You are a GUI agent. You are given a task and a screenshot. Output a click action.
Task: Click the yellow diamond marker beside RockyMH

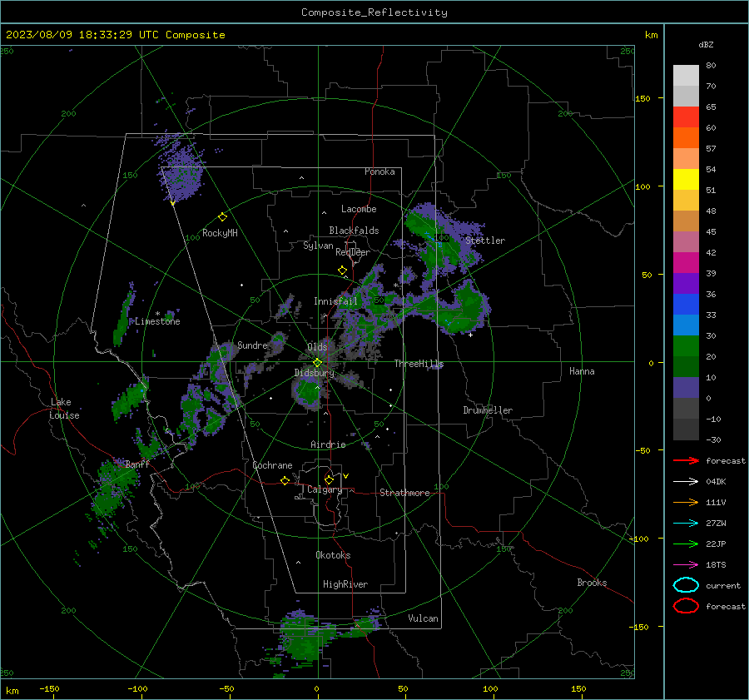222,217
